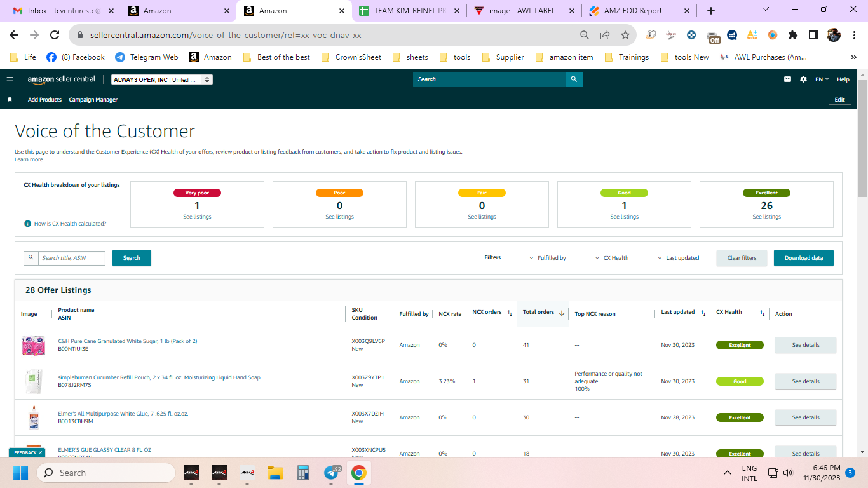
Task: Open Help in Seller Central header
Action: coord(843,79)
